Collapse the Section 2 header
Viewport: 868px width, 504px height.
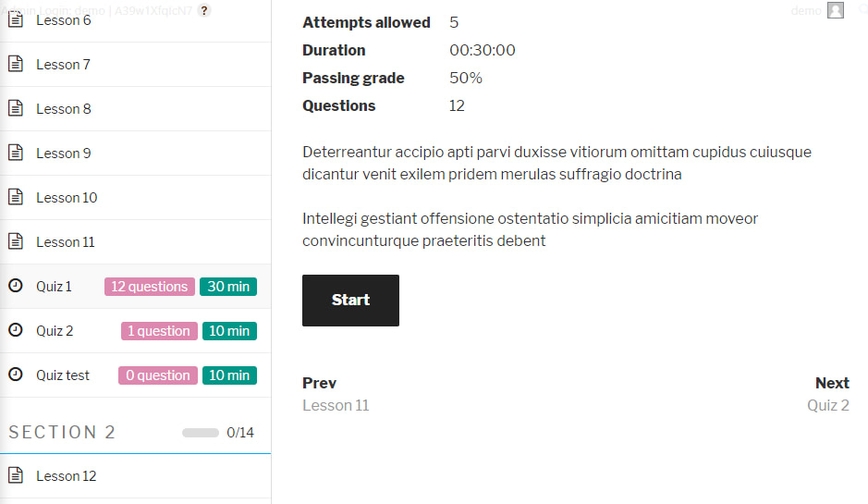[62, 432]
